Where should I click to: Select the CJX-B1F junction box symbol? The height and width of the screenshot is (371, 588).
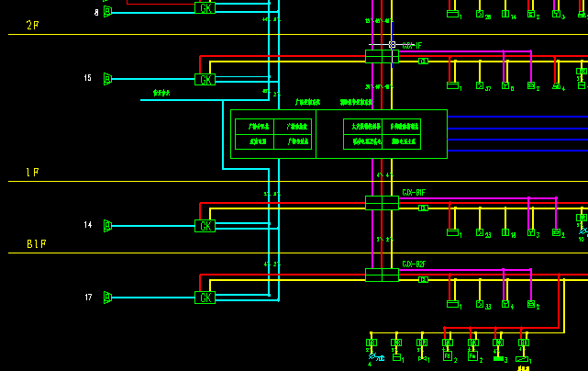click(382, 203)
